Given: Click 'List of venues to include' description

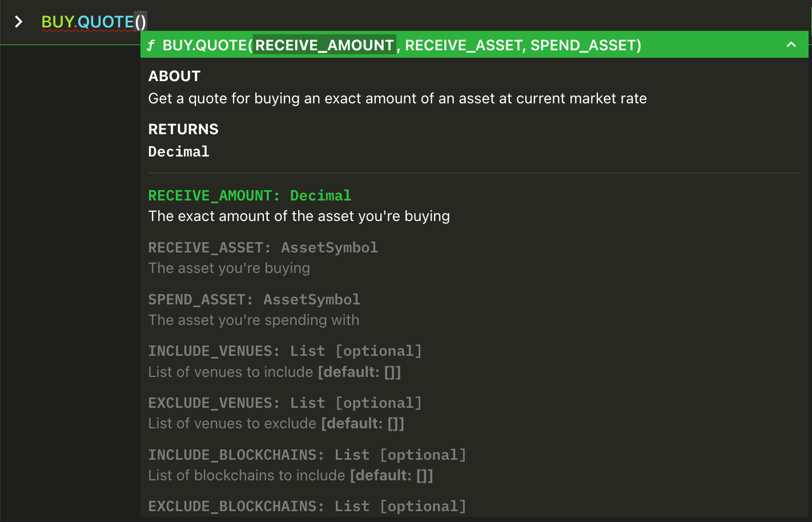Looking at the screenshot, I should [x=275, y=372].
